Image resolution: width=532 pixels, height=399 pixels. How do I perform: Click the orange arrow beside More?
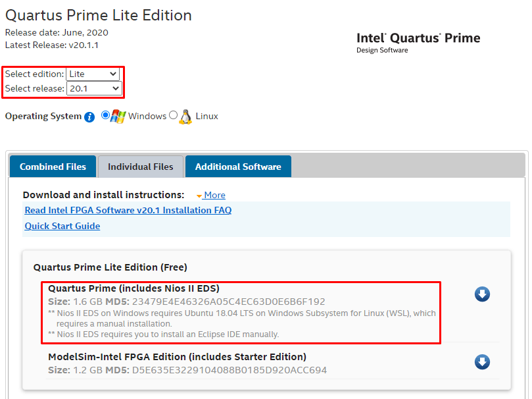tap(199, 196)
